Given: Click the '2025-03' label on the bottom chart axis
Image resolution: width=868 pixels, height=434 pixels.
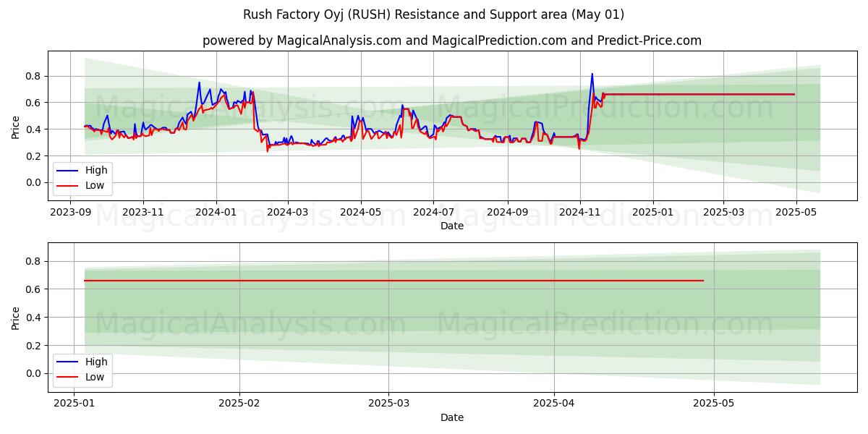Looking at the screenshot, I should 388,404.
